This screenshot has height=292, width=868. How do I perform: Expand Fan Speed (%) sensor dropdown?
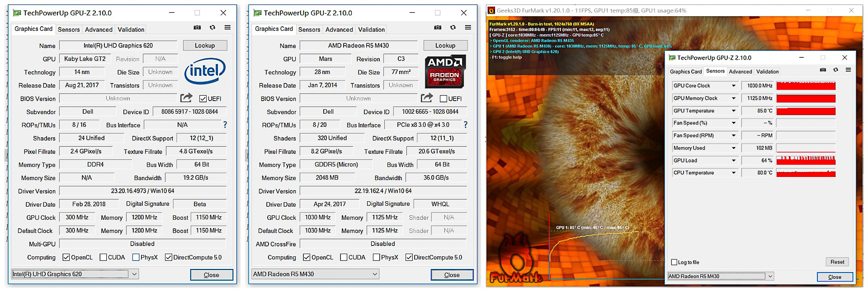coord(734,123)
